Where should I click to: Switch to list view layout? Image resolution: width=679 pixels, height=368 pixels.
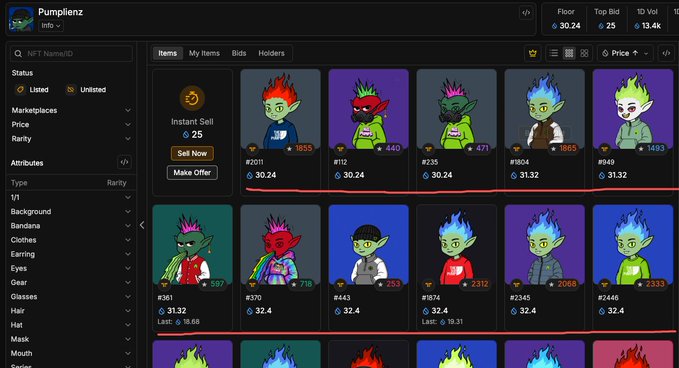(x=553, y=53)
